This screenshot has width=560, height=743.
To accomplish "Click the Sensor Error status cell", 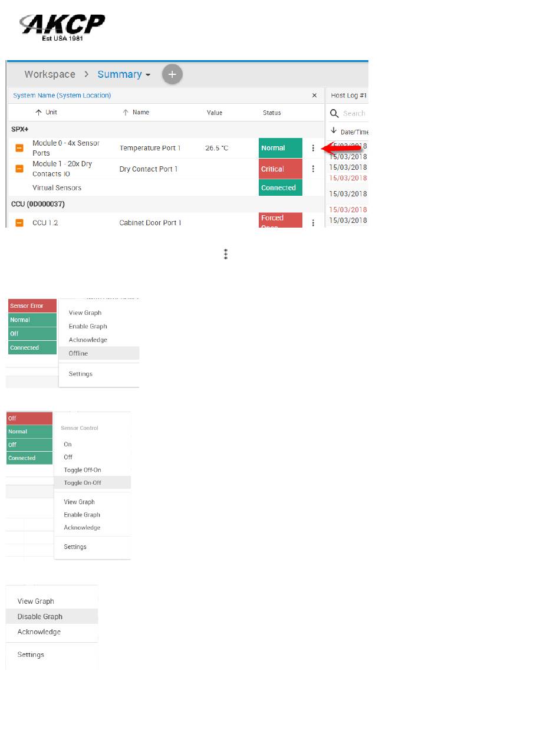I will click(32, 306).
